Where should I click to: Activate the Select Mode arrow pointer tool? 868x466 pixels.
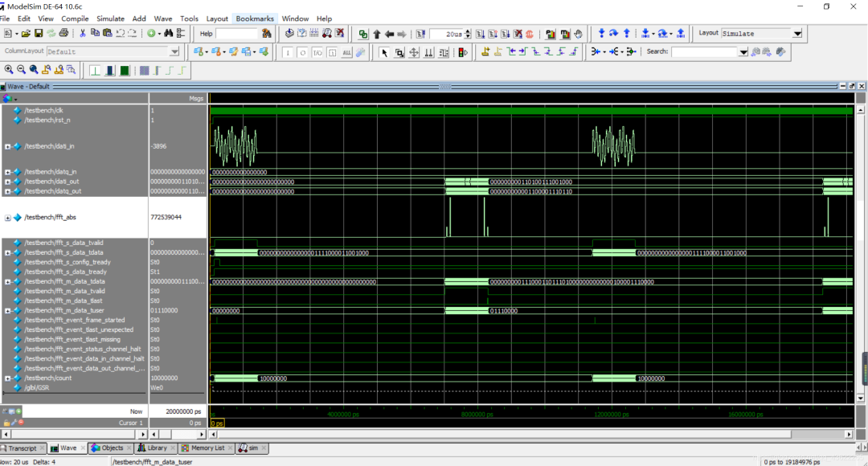[384, 52]
